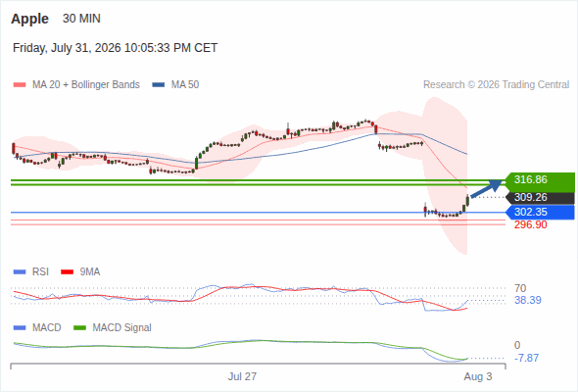Click the MA 50 blue legend swatch
The image size is (578, 392).
159,85
